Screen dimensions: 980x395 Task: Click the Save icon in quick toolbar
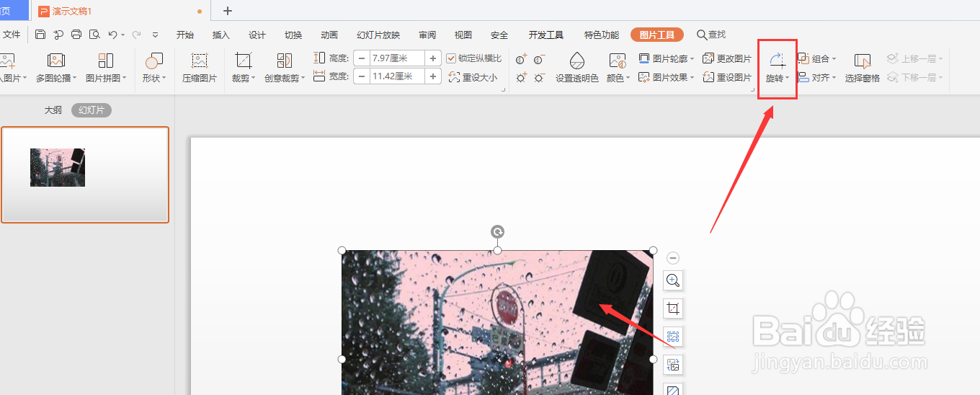click(x=40, y=35)
